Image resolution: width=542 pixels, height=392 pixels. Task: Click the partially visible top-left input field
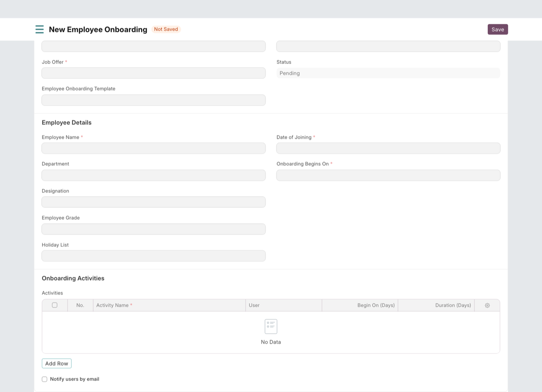coord(153,46)
